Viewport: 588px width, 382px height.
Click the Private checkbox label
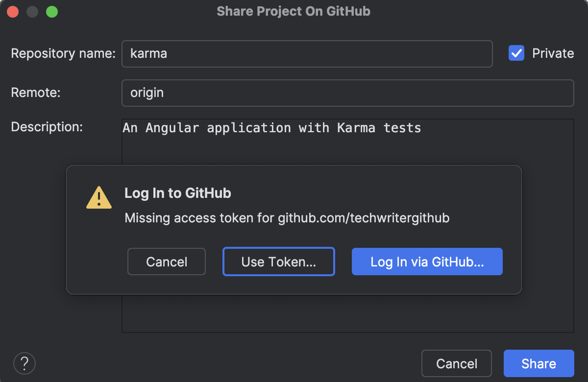553,53
